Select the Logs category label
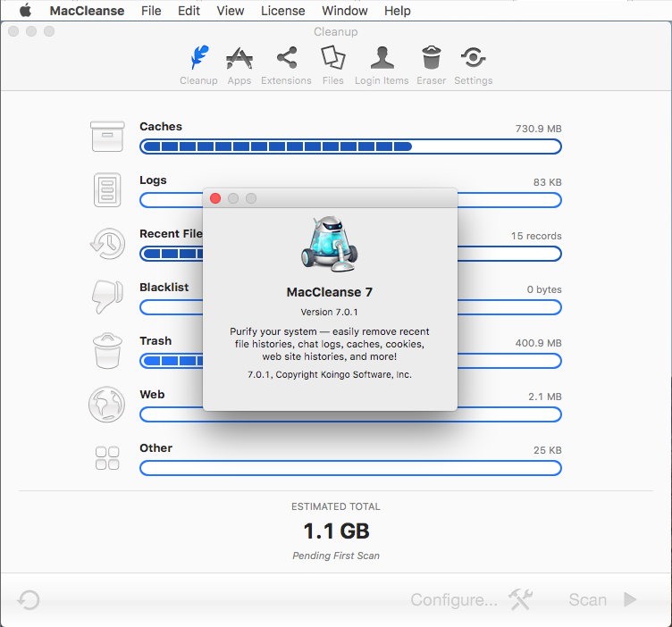 pyautogui.click(x=153, y=180)
